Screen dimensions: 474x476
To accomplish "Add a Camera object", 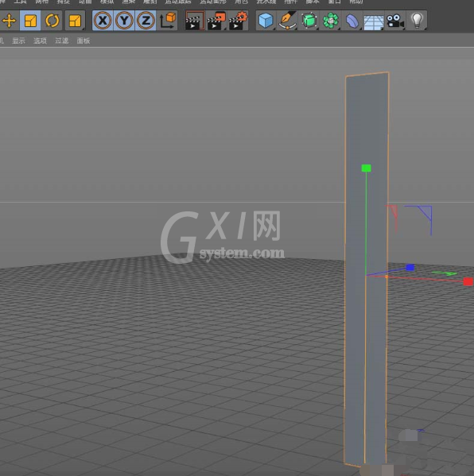I will 395,21.
